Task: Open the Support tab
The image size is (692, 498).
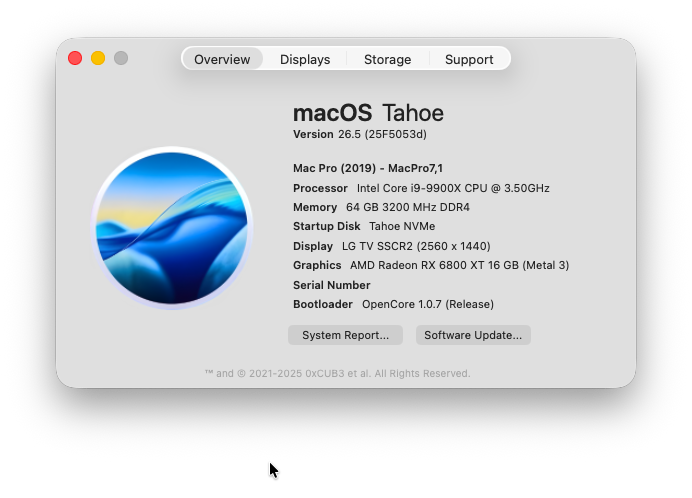Action: pyautogui.click(x=469, y=59)
